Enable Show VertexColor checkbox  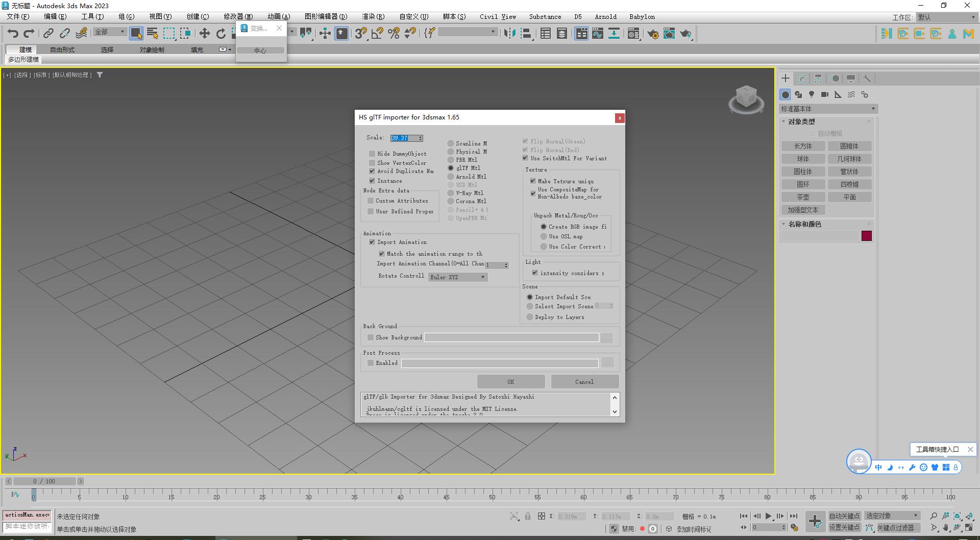coord(372,163)
